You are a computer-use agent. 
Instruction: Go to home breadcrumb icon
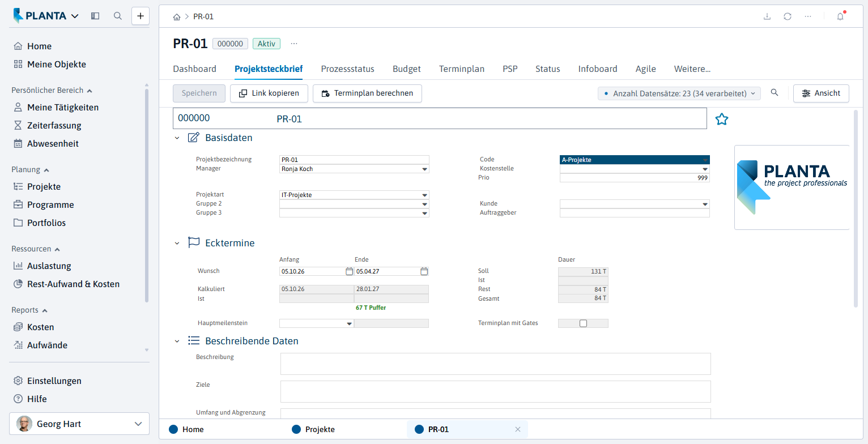177,16
